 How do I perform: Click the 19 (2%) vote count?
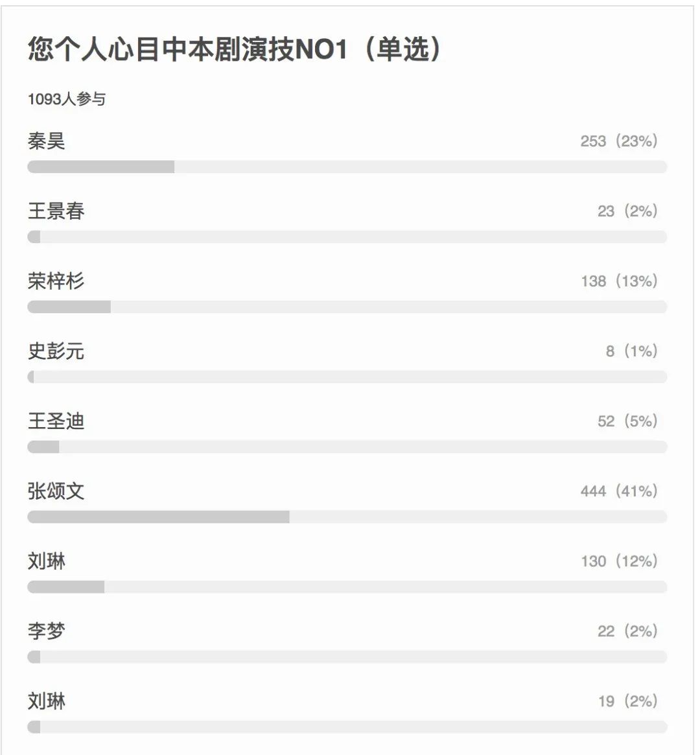627,701
